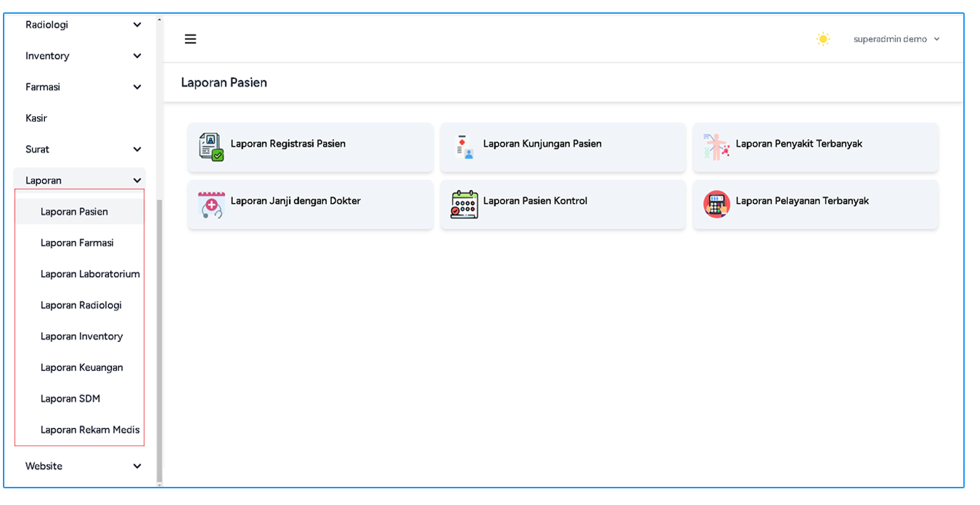Expand the Farmasi menu chevron
The width and height of the screenshot is (980, 505).
pyautogui.click(x=137, y=87)
